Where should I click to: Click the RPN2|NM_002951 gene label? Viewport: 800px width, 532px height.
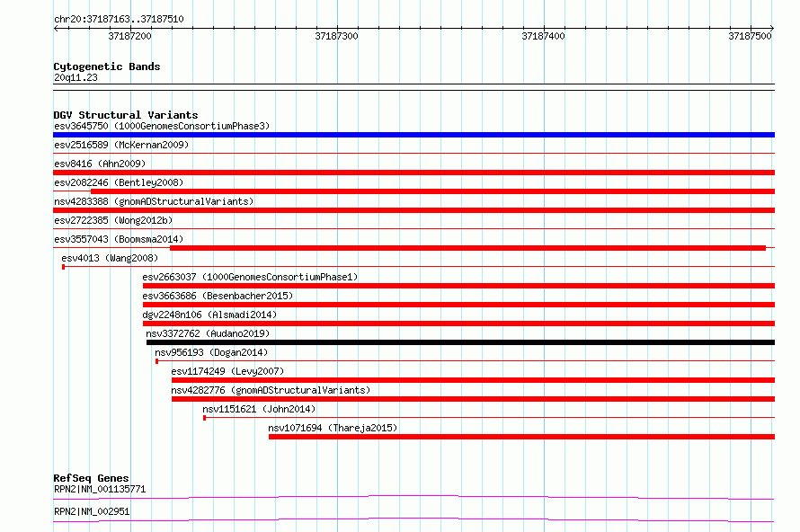pyautogui.click(x=92, y=511)
